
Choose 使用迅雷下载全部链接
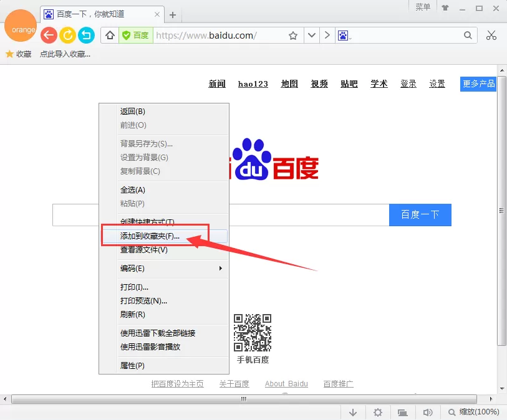pos(164,333)
